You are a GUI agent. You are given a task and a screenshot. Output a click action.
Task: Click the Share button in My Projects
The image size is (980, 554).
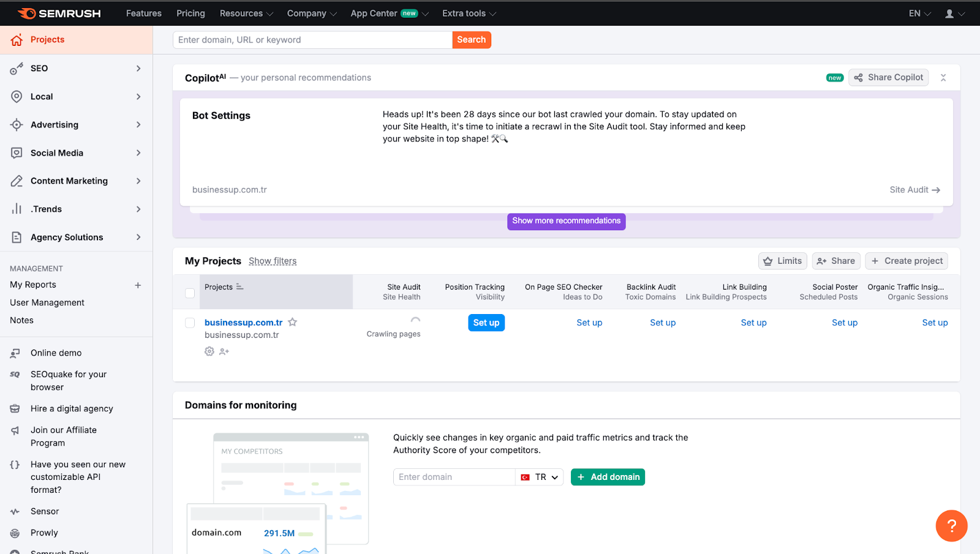click(x=836, y=261)
